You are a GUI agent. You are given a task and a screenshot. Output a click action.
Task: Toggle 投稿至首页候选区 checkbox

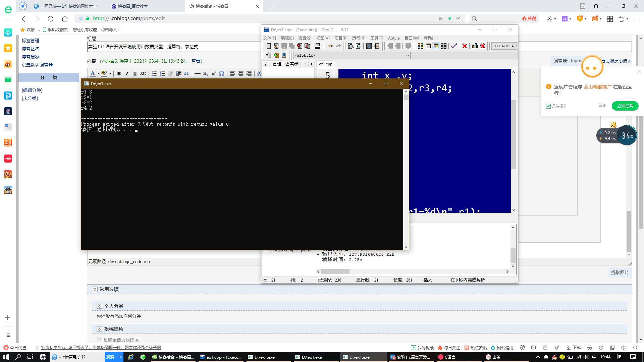point(99,339)
